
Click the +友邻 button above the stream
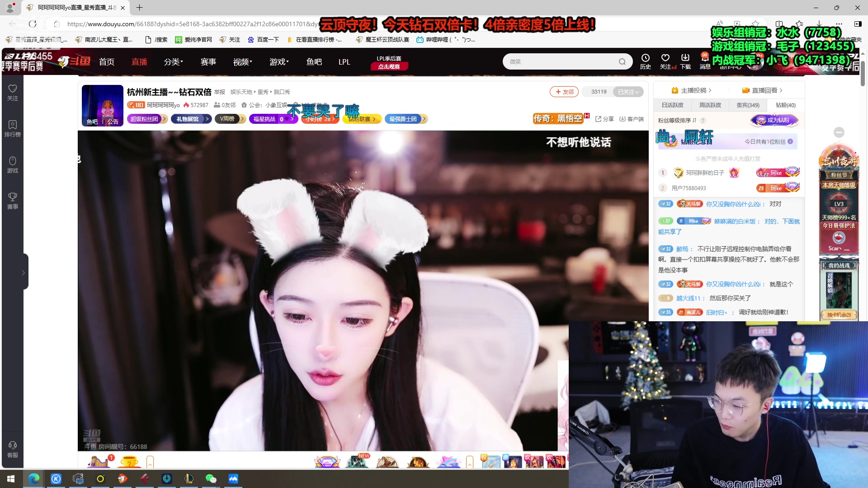564,91
